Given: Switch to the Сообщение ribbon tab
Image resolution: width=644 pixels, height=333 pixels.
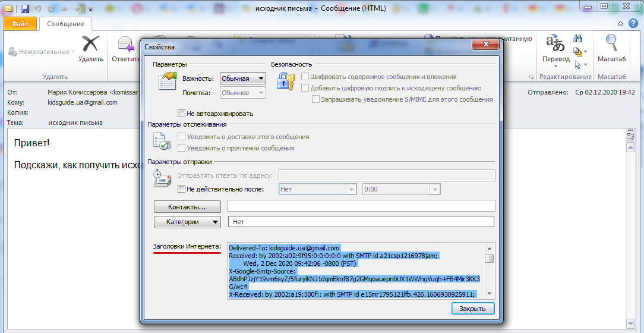Looking at the screenshot, I should (x=65, y=24).
